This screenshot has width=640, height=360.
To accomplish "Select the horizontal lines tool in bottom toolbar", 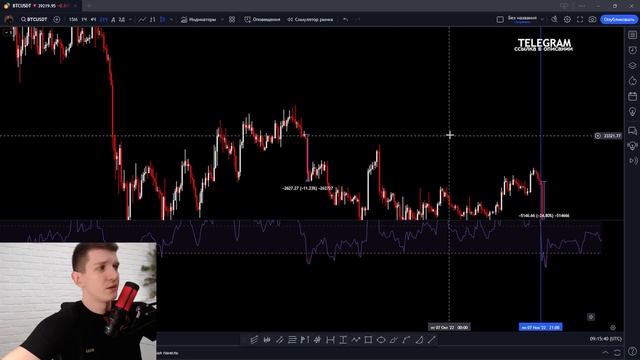I will (x=292, y=340).
